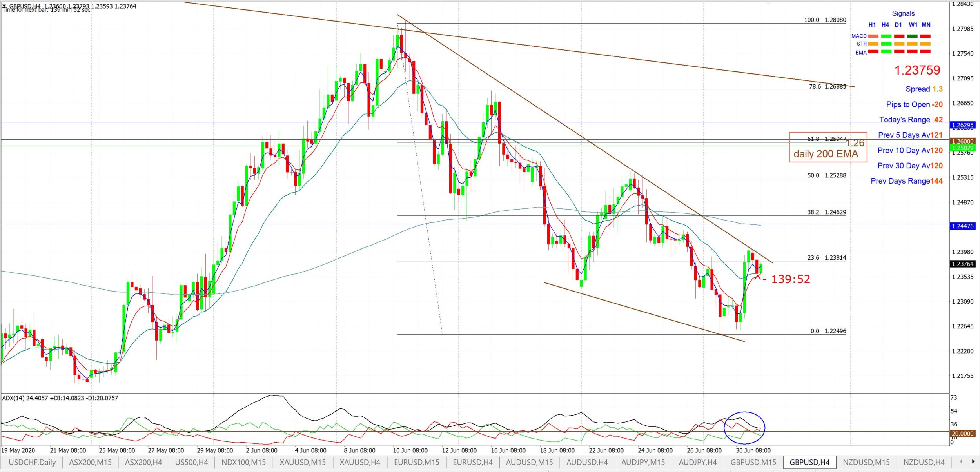Click the 10 Jun 08:00 time label

(410, 450)
